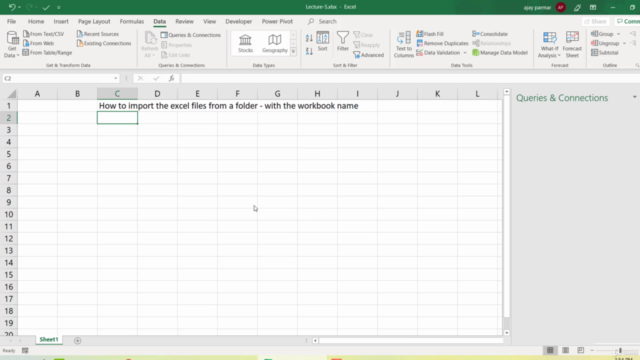The width and height of the screenshot is (640, 360).
Task: Switch to Normal view
Action: point(550,350)
